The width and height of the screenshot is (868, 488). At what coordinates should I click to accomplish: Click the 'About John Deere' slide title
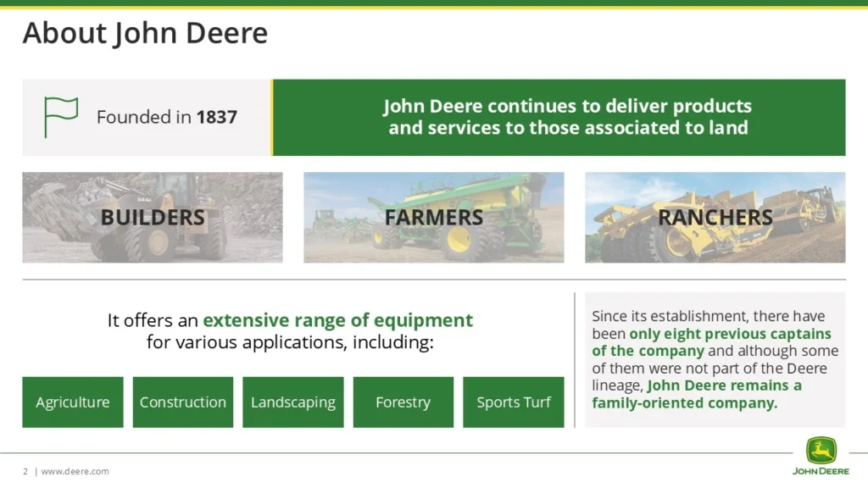(145, 33)
